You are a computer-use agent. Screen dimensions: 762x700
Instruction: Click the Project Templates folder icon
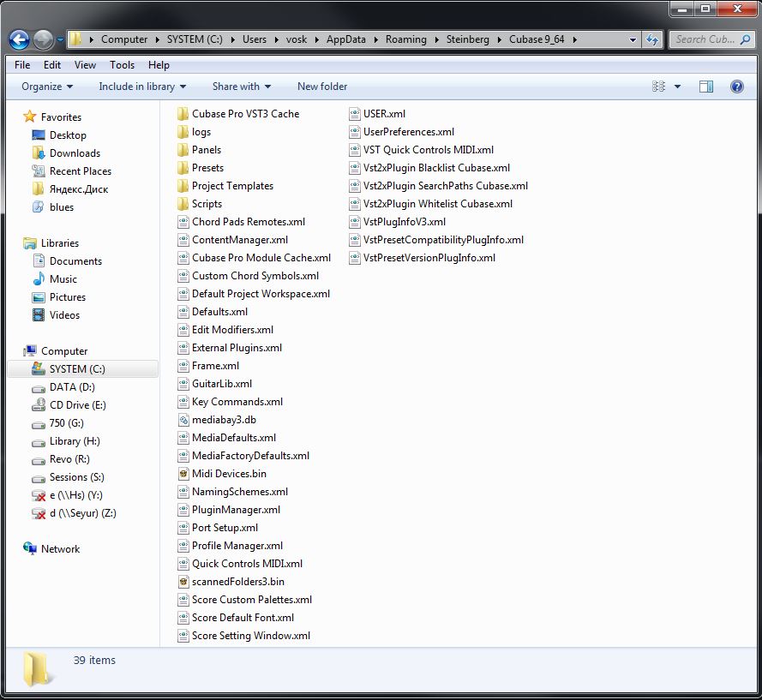pos(183,186)
